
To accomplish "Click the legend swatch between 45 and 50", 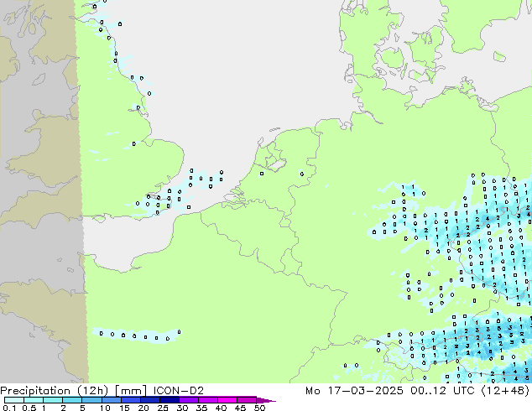I will (247, 400).
